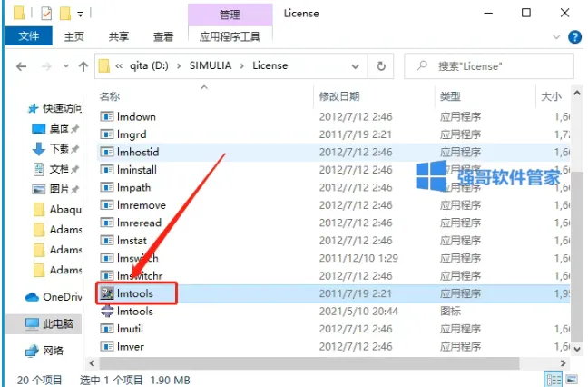Select the lmver file icon

coord(107,346)
